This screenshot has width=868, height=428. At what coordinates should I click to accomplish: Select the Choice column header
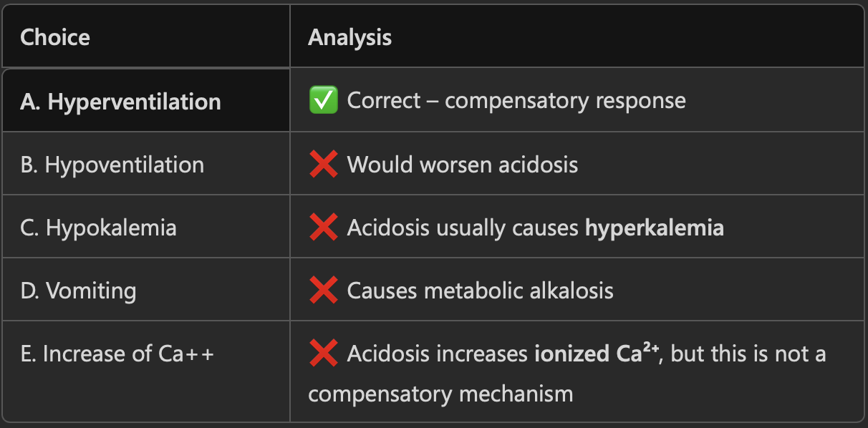pyautogui.click(x=55, y=37)
